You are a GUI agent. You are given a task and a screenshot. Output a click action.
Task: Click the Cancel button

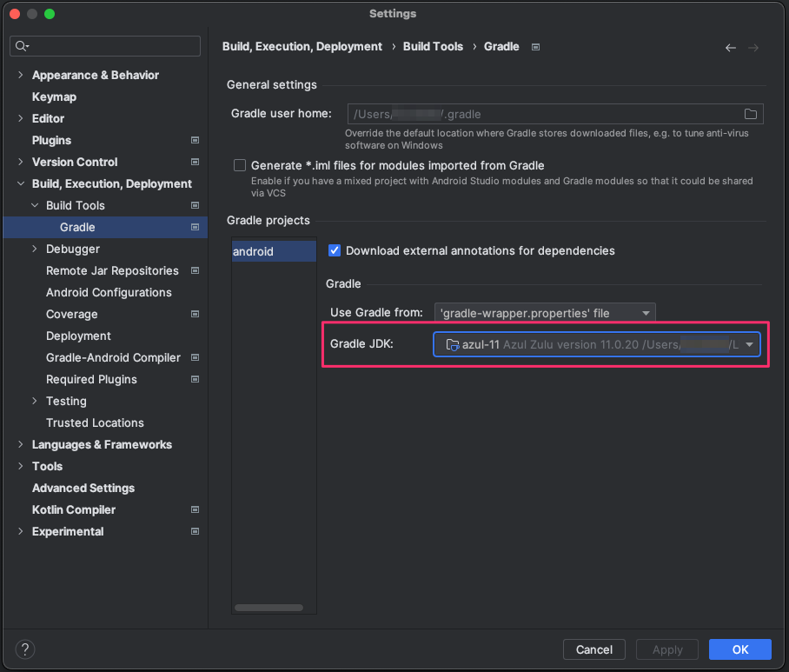(x=594, y=649)
